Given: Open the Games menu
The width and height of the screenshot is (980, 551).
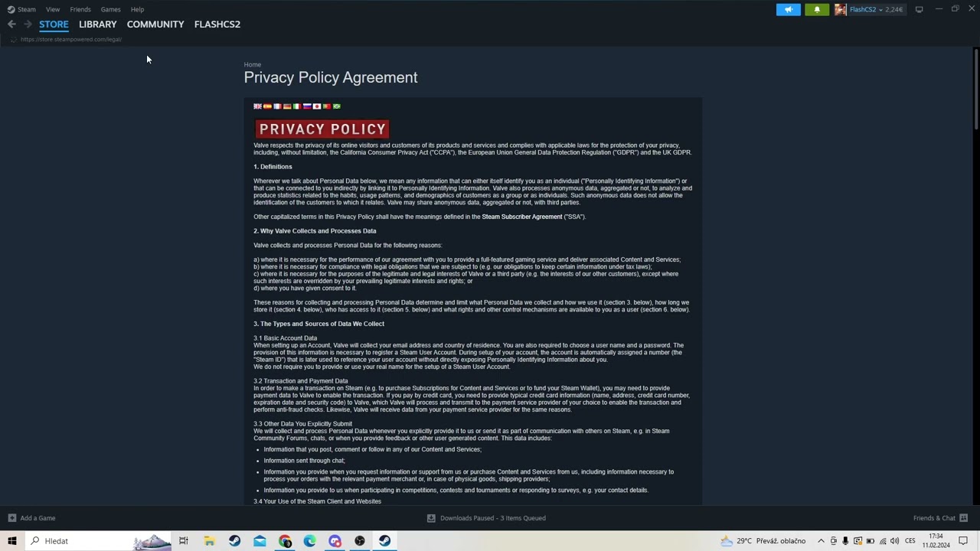Looking at the screenshot, I should coord(111,9).
